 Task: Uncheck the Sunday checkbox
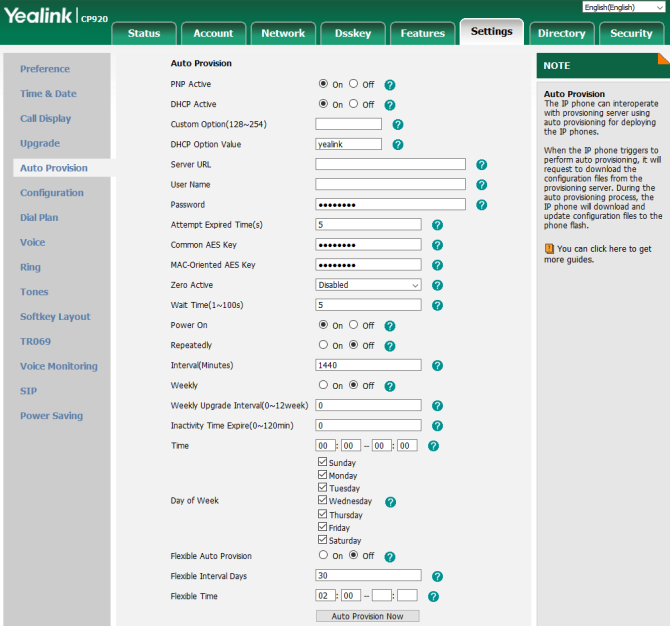click(323, 461)
